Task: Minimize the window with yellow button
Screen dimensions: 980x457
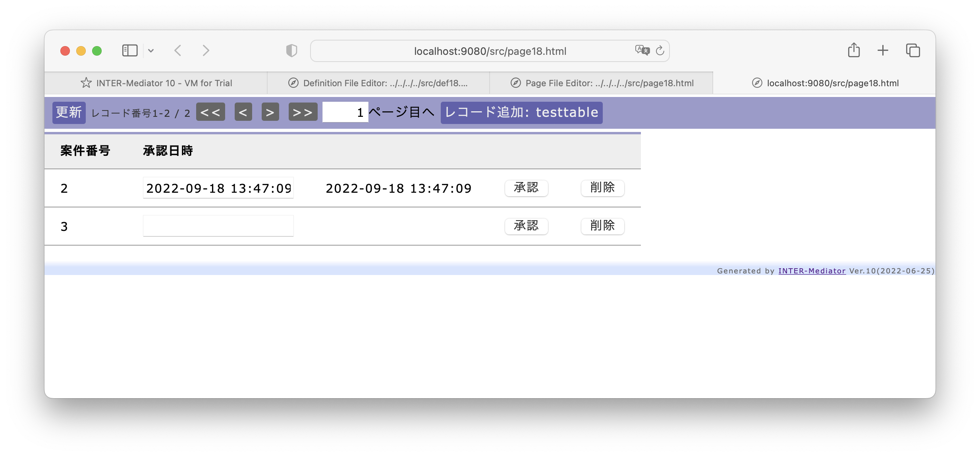Action: [x=81, y=51]
